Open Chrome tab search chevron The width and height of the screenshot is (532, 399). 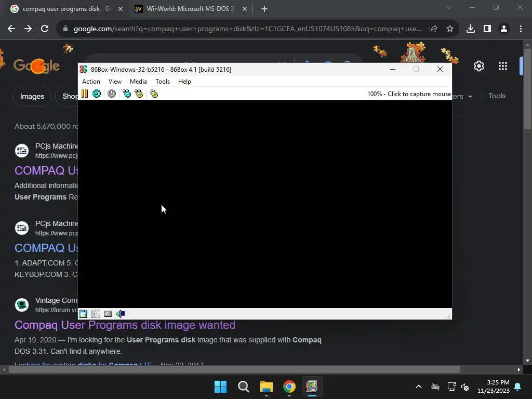click(448, 7)
